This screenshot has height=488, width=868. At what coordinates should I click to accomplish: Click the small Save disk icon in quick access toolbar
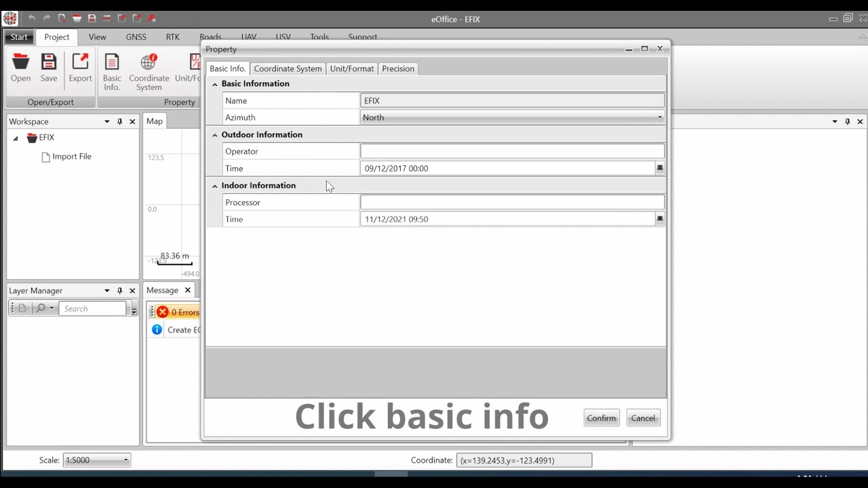point(92,18)
